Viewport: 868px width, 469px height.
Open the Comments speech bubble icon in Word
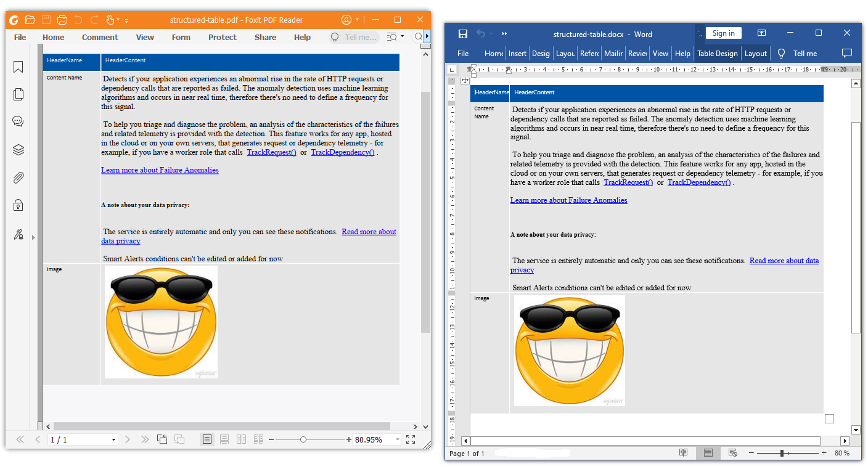846,54
